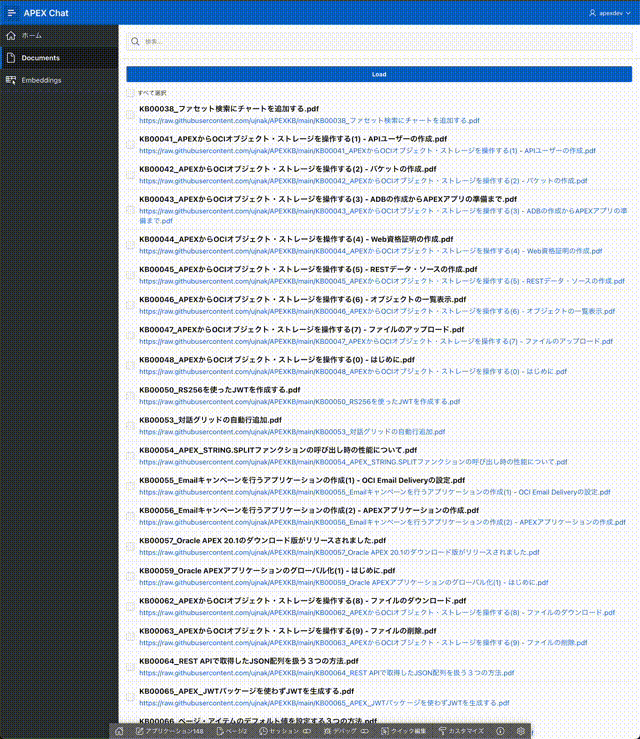Click title KB00056 APEXアプリケーションの作成.pdf
This screenshot has height=739, width=640.
(x=309, y=510)
